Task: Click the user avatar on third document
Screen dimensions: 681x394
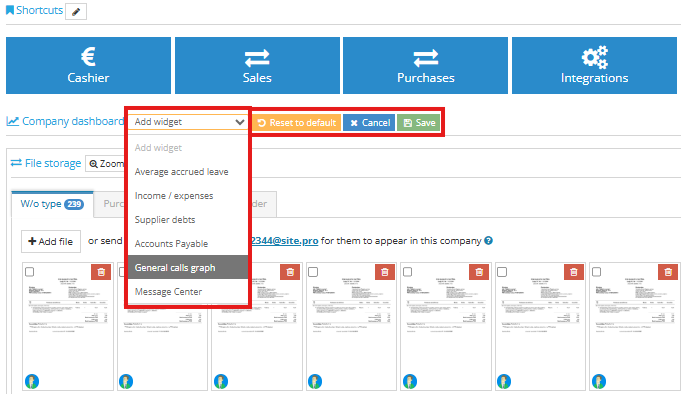Action: pyautogui.click(x=221, y=381)
